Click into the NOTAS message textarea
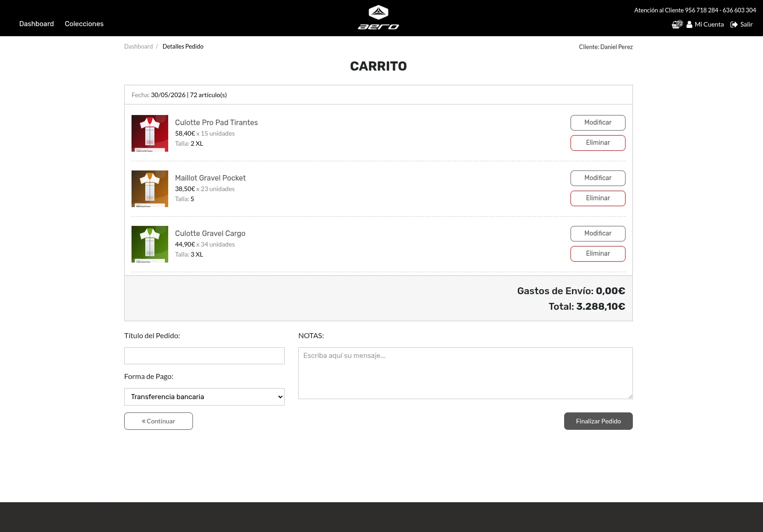The height and width of the screenshot is (532, 763). [x=466, y=373]
